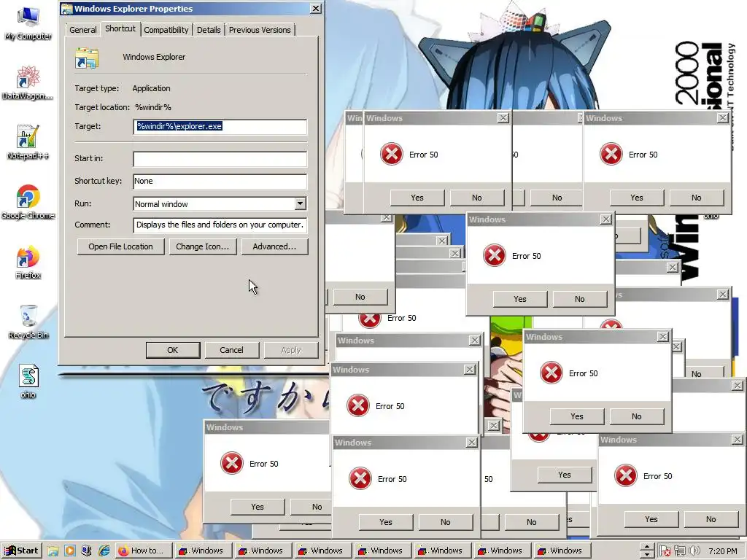Screen dimensions: 747x560
Task: Click the Comment input field
Action: tap(220, 225)
